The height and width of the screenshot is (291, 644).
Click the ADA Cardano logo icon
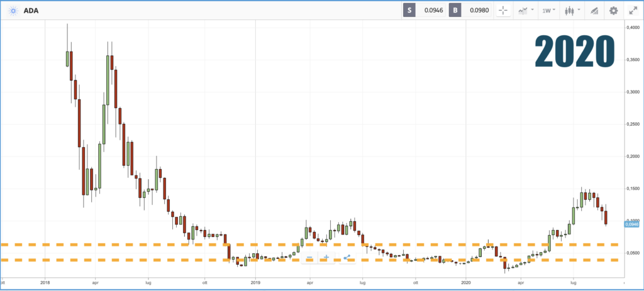click(x=13, y=11)
